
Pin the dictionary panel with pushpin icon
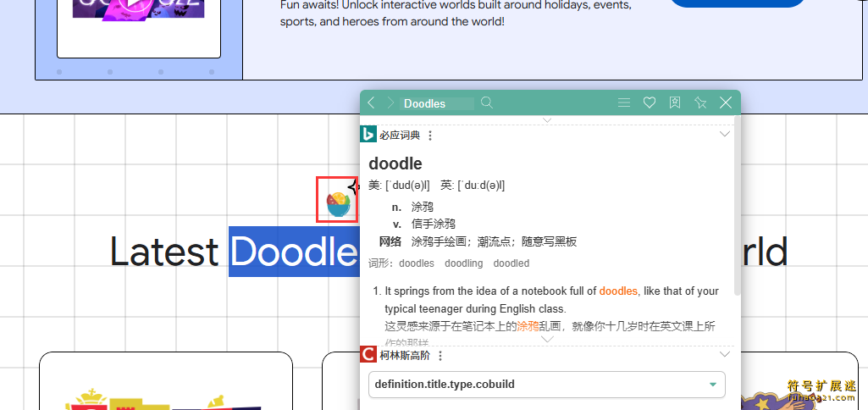(x=700, y=102)
